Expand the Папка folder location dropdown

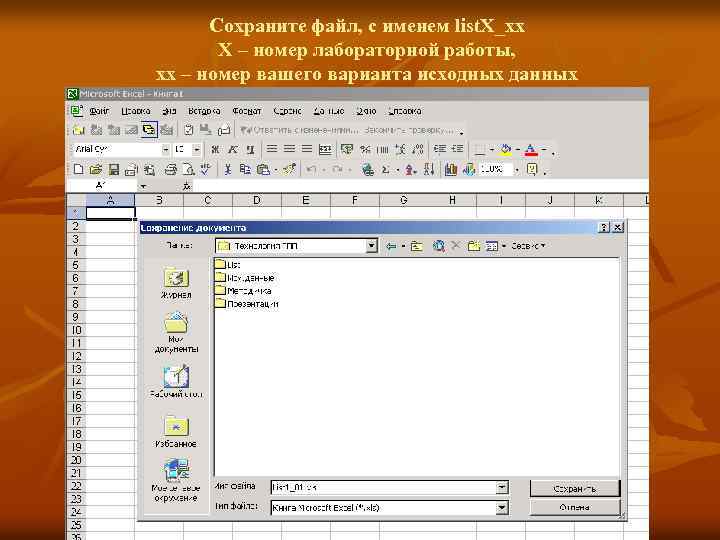click(371, 246)
